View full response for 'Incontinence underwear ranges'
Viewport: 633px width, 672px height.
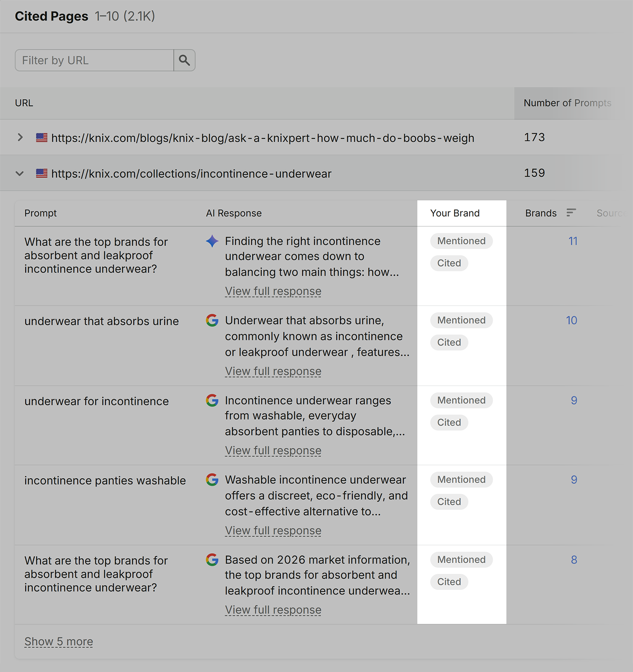coord(273,451)
